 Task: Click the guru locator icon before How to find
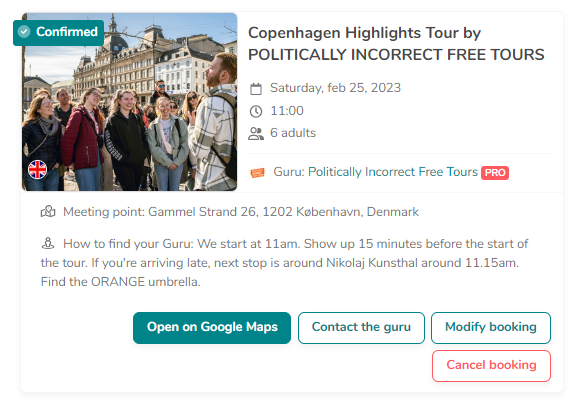pos(48,243)
